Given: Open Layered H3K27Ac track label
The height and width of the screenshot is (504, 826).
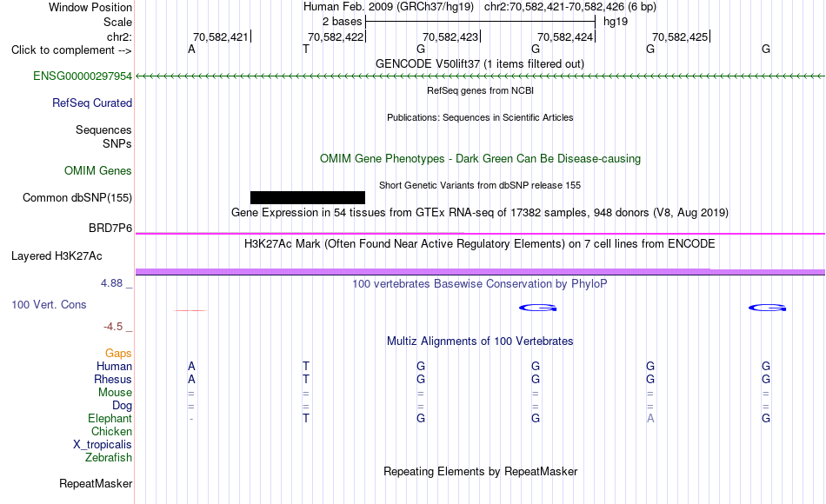Looking at the screenshot, I should (x=57, y=256).
